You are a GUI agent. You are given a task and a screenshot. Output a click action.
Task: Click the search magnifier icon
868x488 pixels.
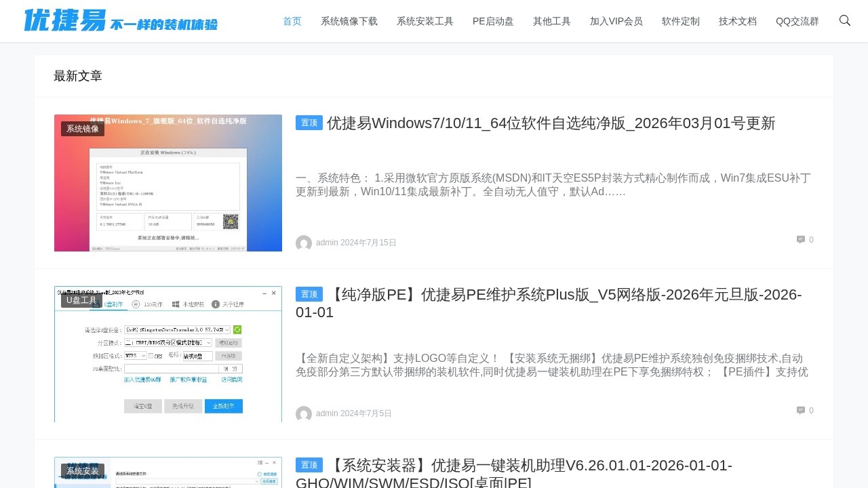(x=844, y=20)
